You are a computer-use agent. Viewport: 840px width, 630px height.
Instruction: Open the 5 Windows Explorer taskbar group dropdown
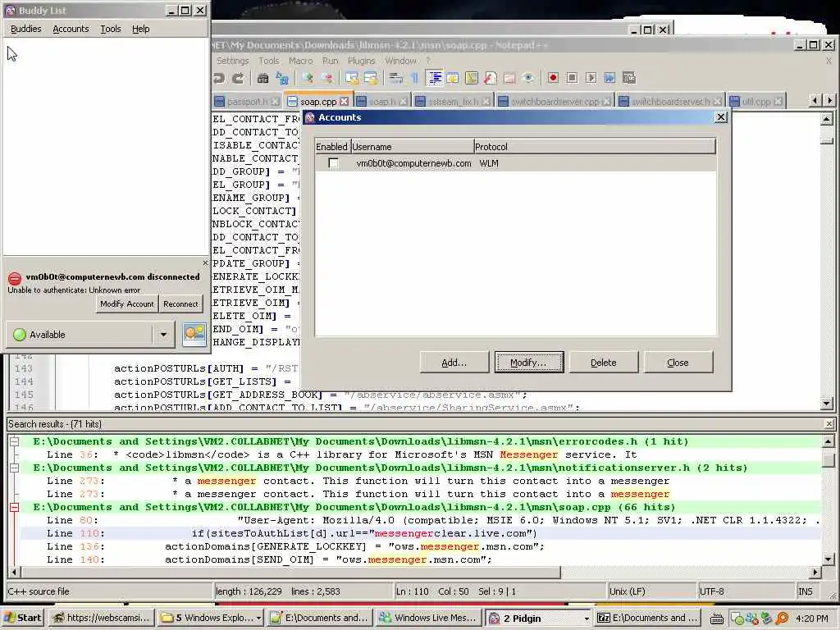[258, 619]
